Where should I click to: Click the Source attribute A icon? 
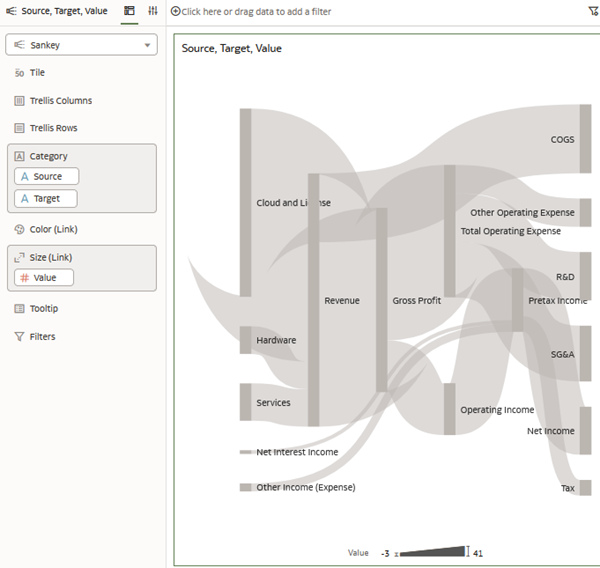24,176
